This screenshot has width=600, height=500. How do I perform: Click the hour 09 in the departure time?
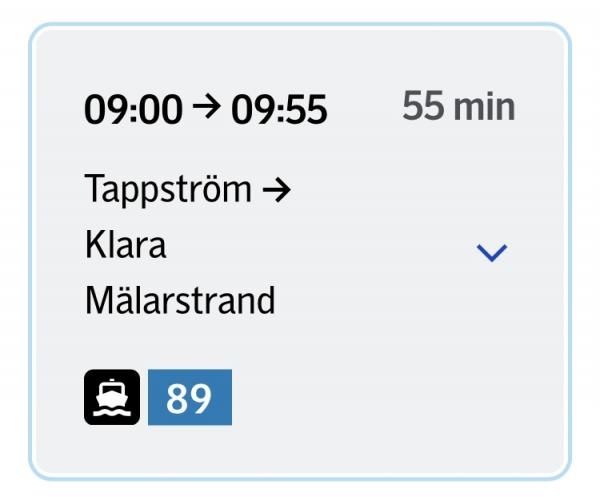[106, 110]
